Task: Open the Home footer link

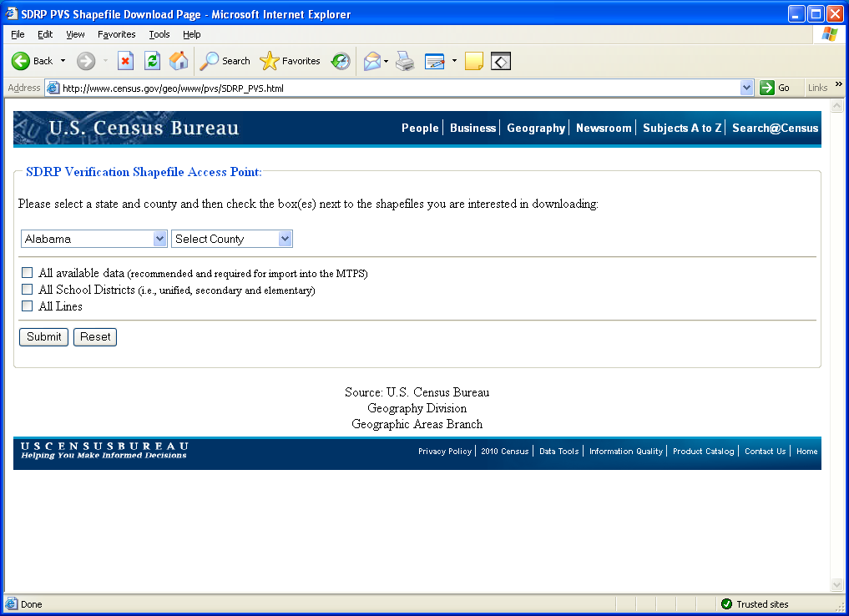Action: (806, 451)
